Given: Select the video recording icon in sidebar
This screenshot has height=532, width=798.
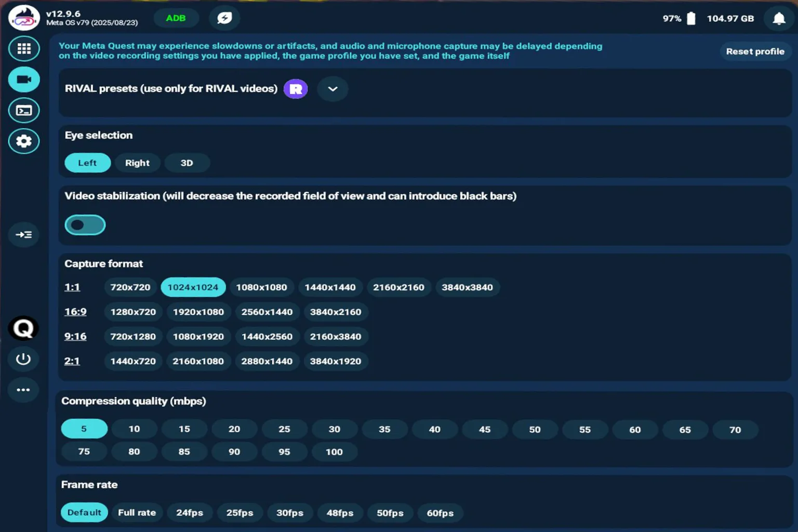Looking at the screenshot, I should pos(23,79).
